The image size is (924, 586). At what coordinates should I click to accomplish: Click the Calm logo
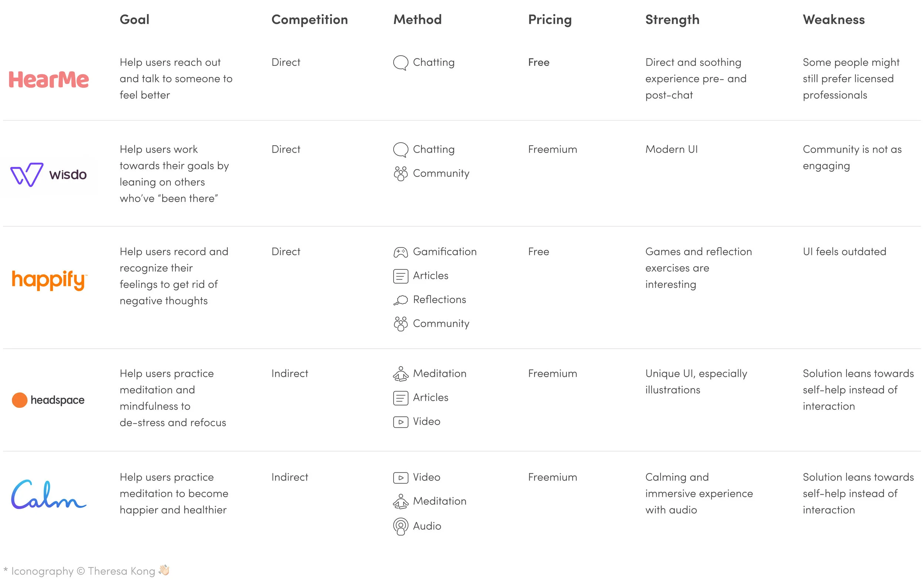coord(49,494)
